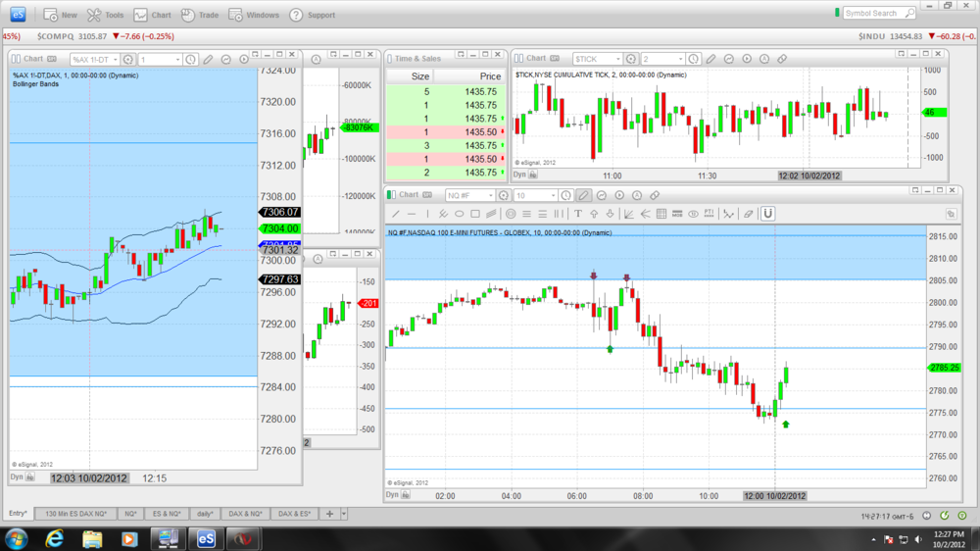Screen dimensions: 980x551
Task: Click time template clock in $TICK chart
Action: (693, 59)
